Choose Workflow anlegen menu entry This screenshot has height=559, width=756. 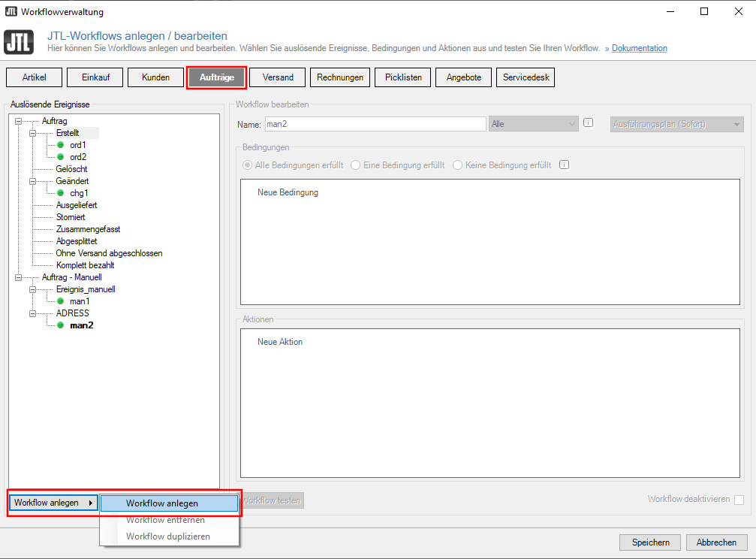click(x=169, y=503)
